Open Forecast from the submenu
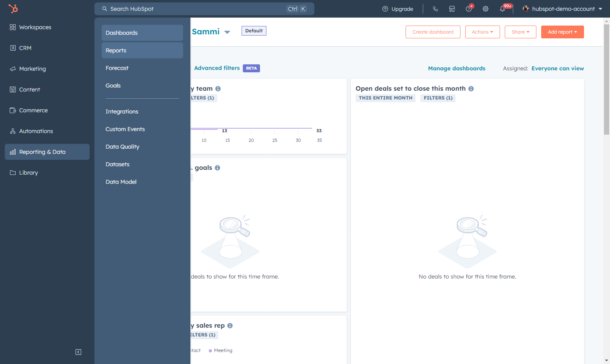This screenshot has height=364, width=610. pos(142,68)
